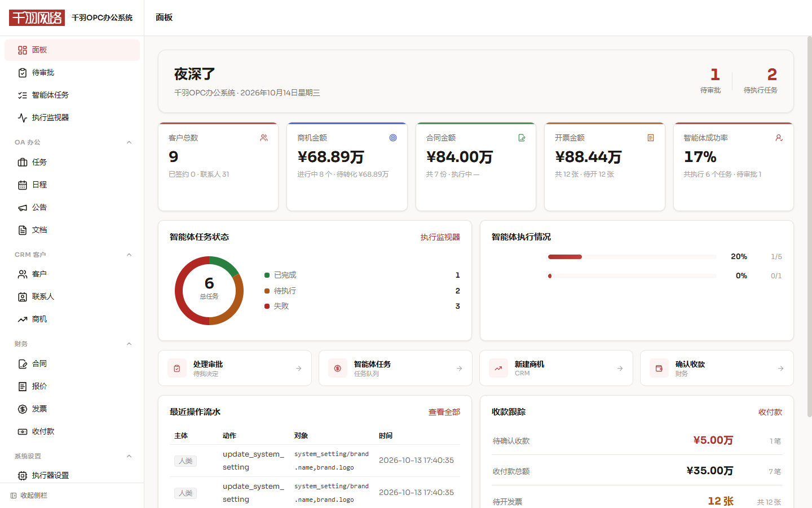The height and width of the screenshot is (508, 812).
Task: Click the 联系人 contact icon
Action: (x=23, y=296)
